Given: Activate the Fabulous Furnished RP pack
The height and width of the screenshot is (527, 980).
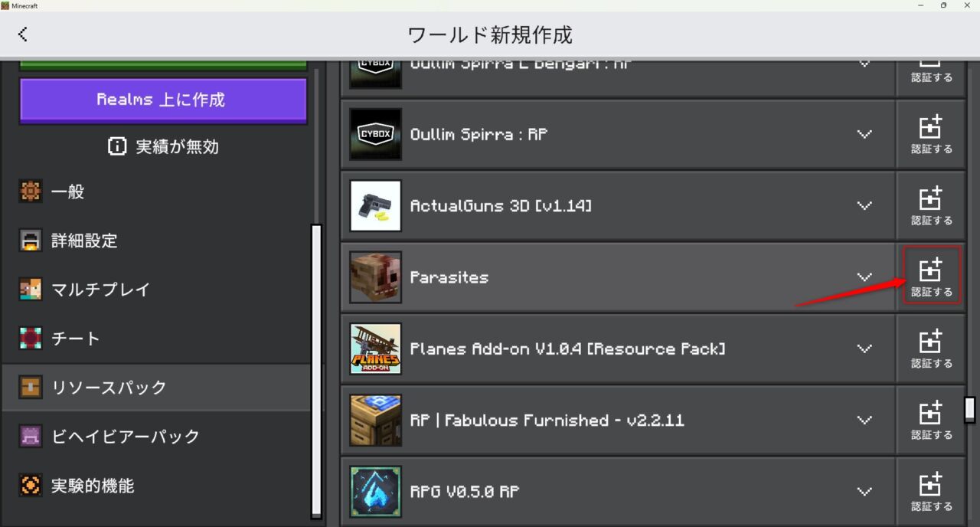Looking at the screenshot, I should pyautogui.click(x=931, y=421).
